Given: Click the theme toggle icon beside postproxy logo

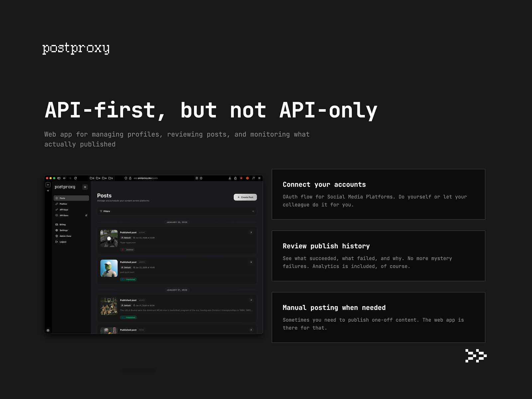Looking at the screenshot, I should 85,187.
